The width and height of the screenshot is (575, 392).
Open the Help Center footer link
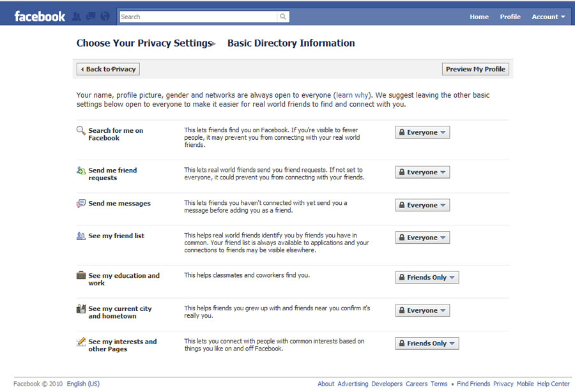[x=553, y=384]
